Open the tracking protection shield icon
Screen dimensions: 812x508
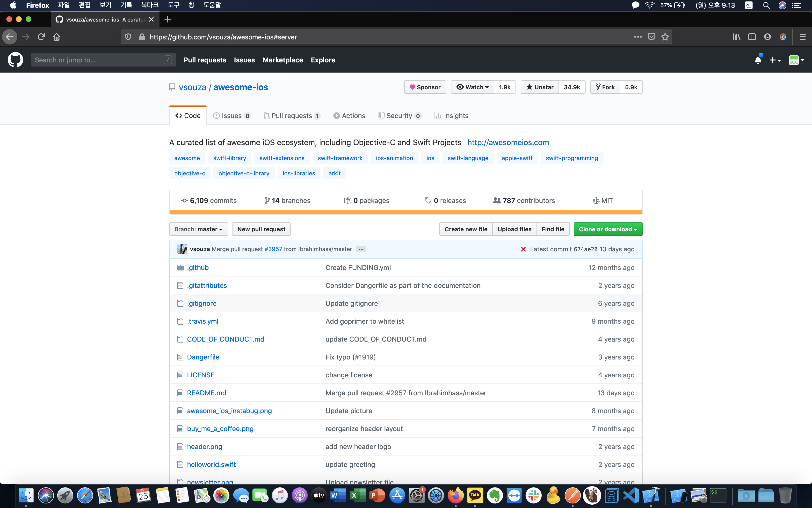[128, 37]
